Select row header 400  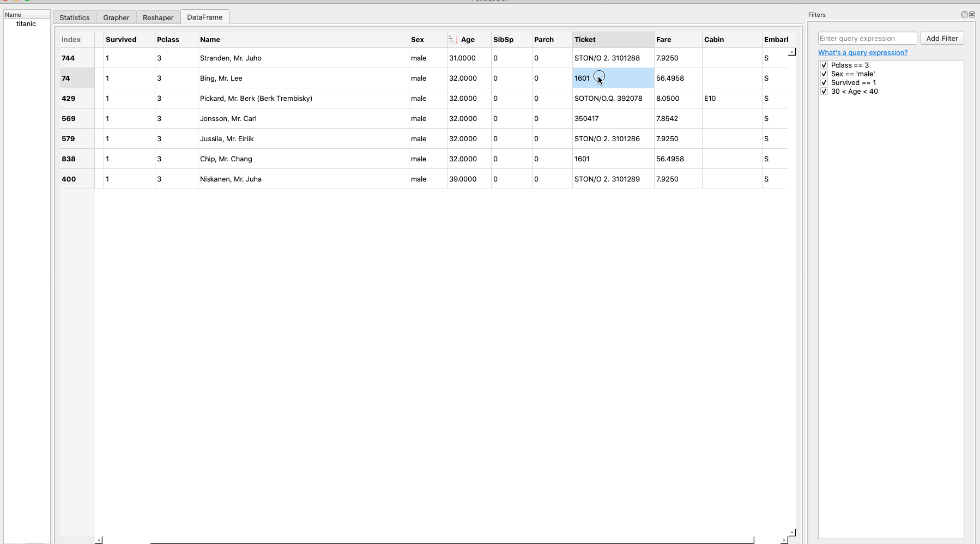77,179
